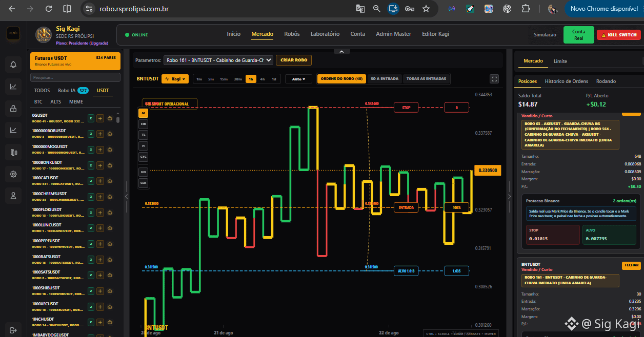Screen dimensions: 644x337
Task: Click the CRIAR ROBO button
Action: [x=294, y=60]
